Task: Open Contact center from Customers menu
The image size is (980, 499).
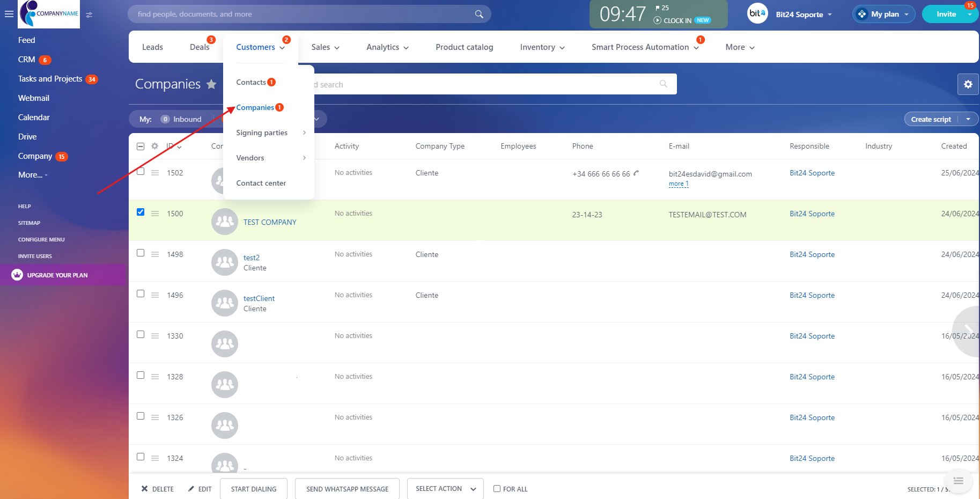Action: [261, 183]
